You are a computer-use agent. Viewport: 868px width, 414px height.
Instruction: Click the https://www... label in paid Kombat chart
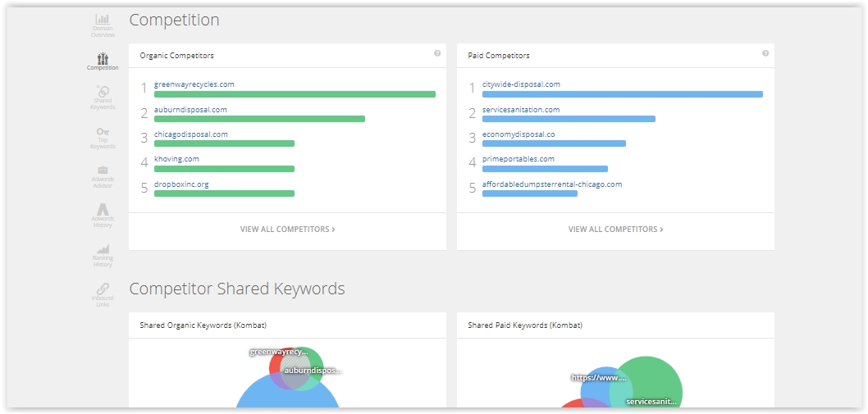(x=599, y=378)
